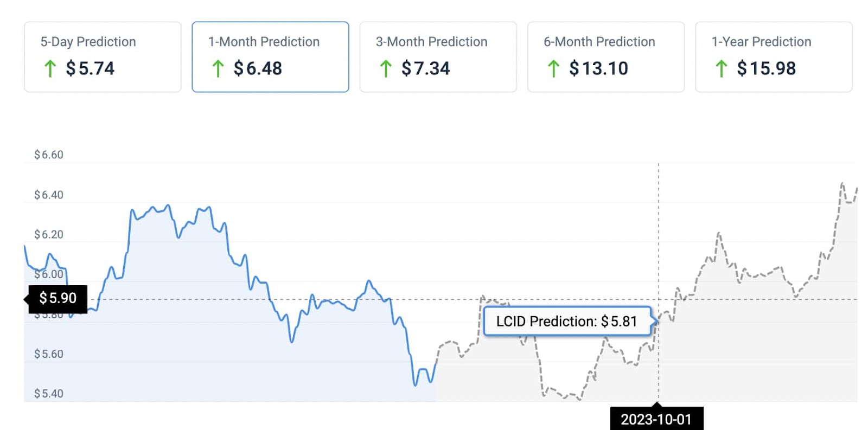Click the 2023-10-01 date marker
This screenshot has width=868, height=430.
point(656,419)
